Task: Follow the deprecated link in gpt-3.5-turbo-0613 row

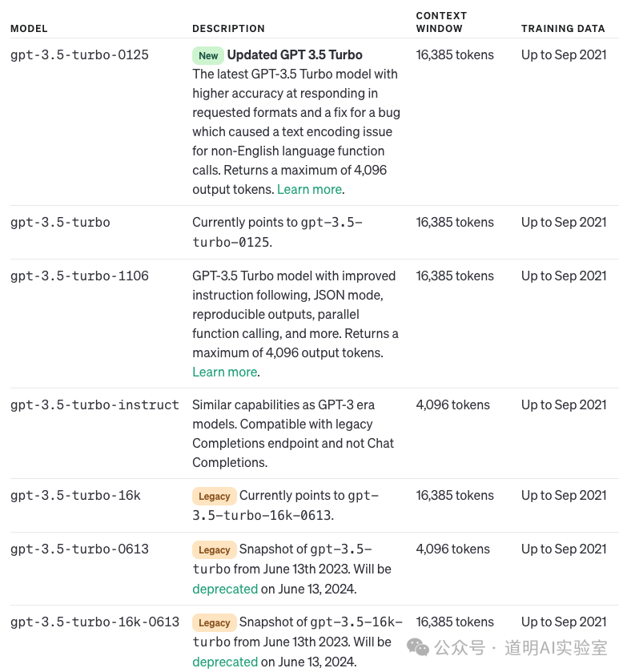Action: coord(225,589)
